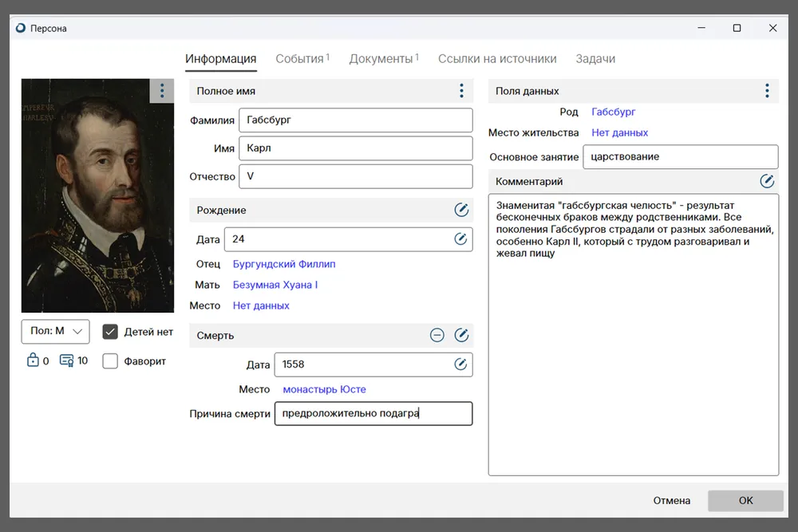The height and width of the screenshot is (532, 798).
Task: Edit the Комментарий with pencil icon
Action: (767, 181)
